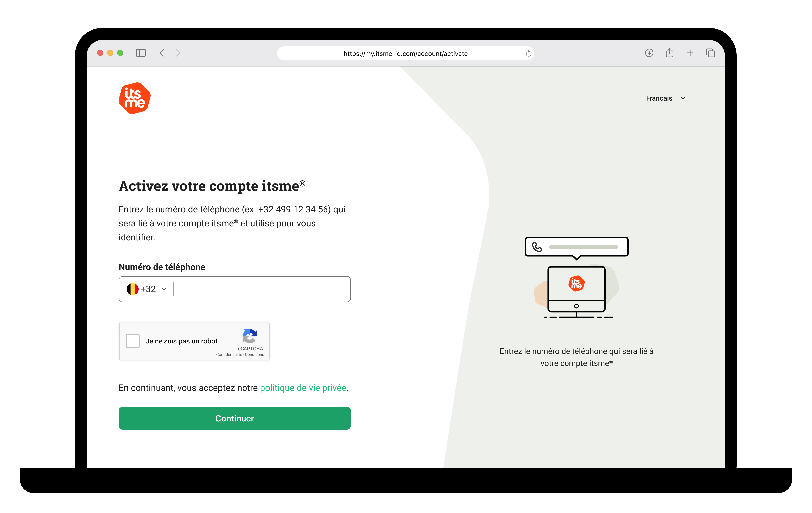Open the browser downloads icon

coord(649,53)
